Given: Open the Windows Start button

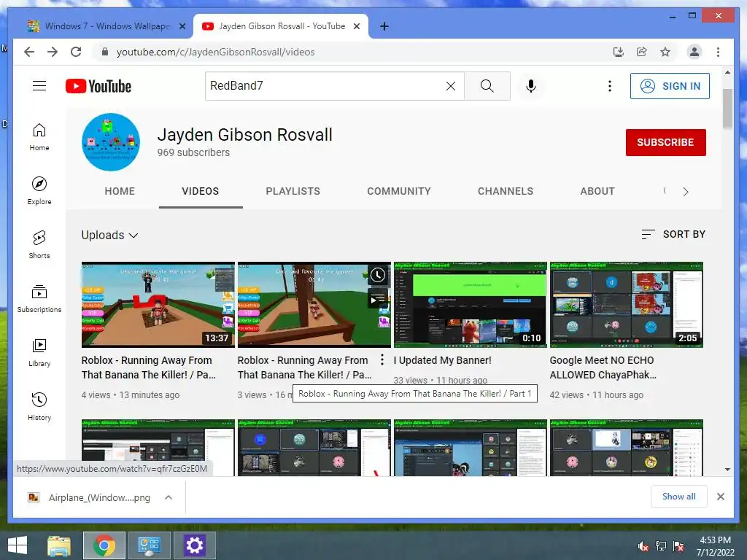Looking at the screenshot, I should pos(18,545).
